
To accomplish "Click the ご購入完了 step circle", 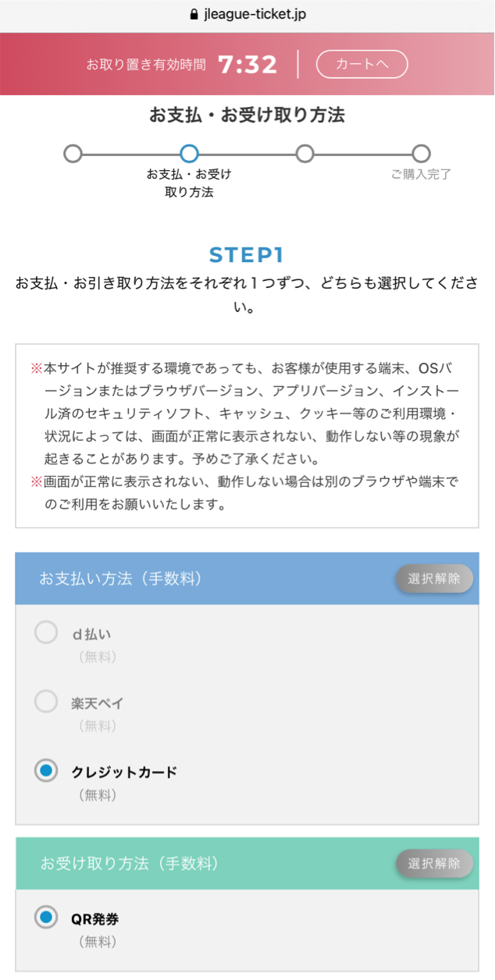I will point(422,154).
